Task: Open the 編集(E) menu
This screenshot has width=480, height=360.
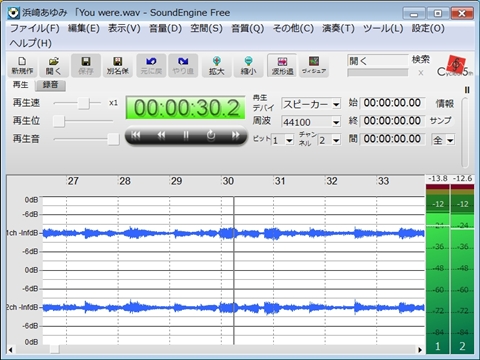Action: pyautogui.click(x=84, y=28)
